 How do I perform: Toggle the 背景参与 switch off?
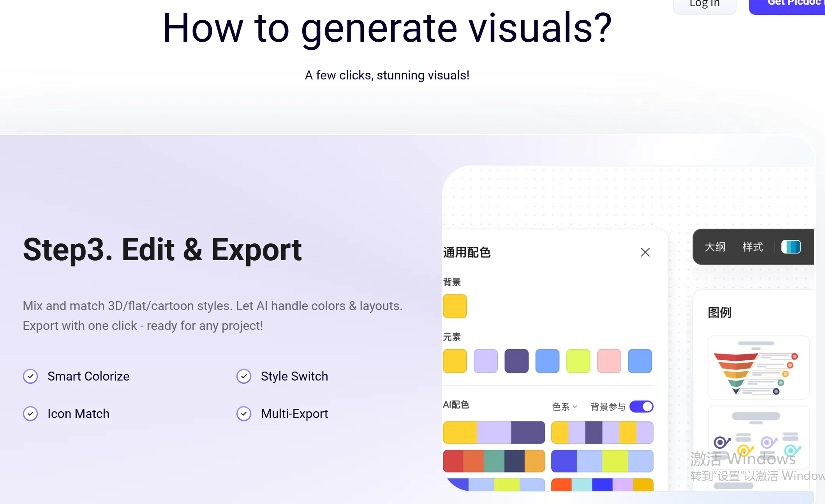(641, 407)
